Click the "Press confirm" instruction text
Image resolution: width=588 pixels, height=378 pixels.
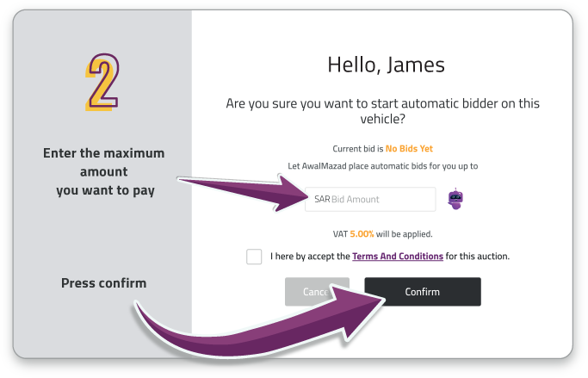[x=103, y=282]
